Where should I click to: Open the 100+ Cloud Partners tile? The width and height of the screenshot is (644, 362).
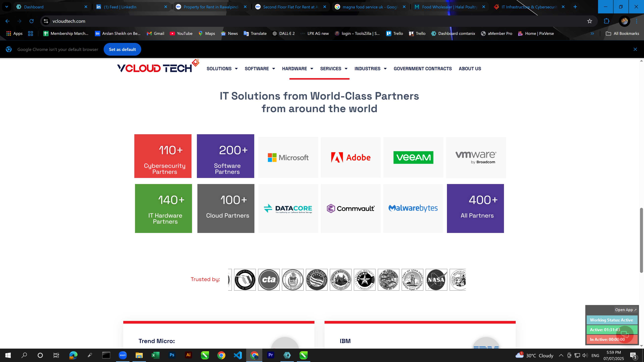coord(226,208)
